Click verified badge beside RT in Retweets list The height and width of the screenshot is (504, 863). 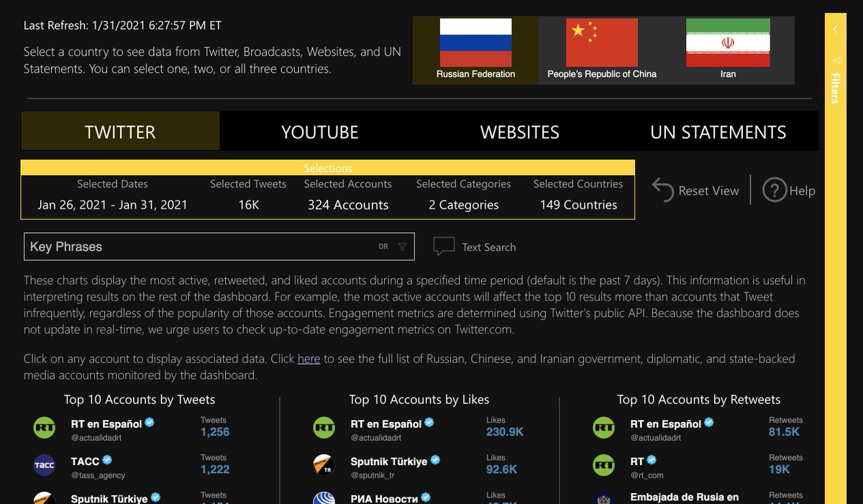652,460
